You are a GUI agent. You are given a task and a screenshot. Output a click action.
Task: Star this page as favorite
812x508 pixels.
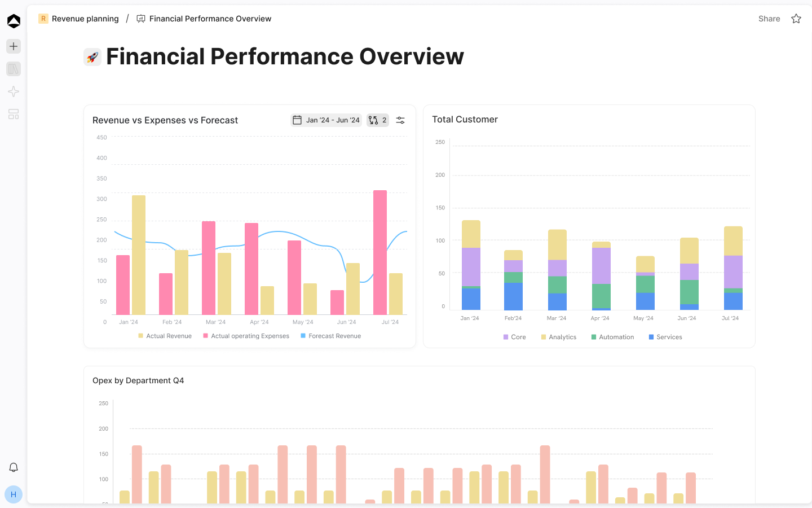click(796, 19)
